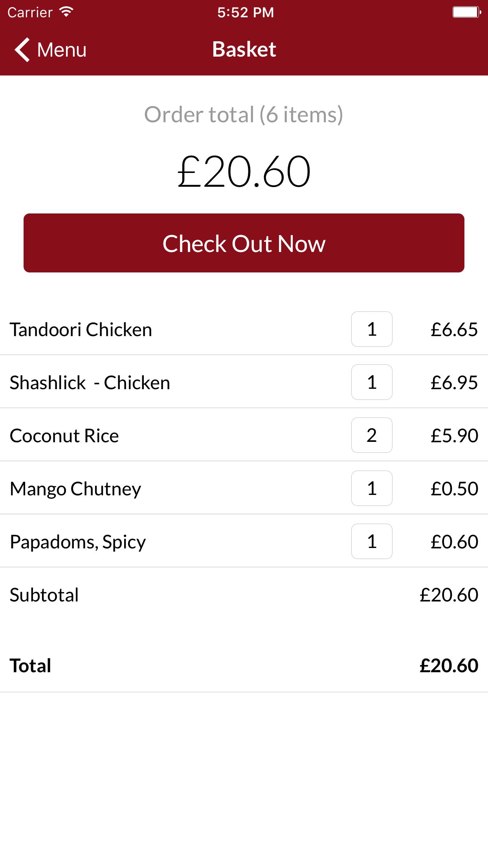The width and height of the screenshot is (488, 868).
Task: Tap the £5.90 Coconut Rice price
Action: coord(454,436)
